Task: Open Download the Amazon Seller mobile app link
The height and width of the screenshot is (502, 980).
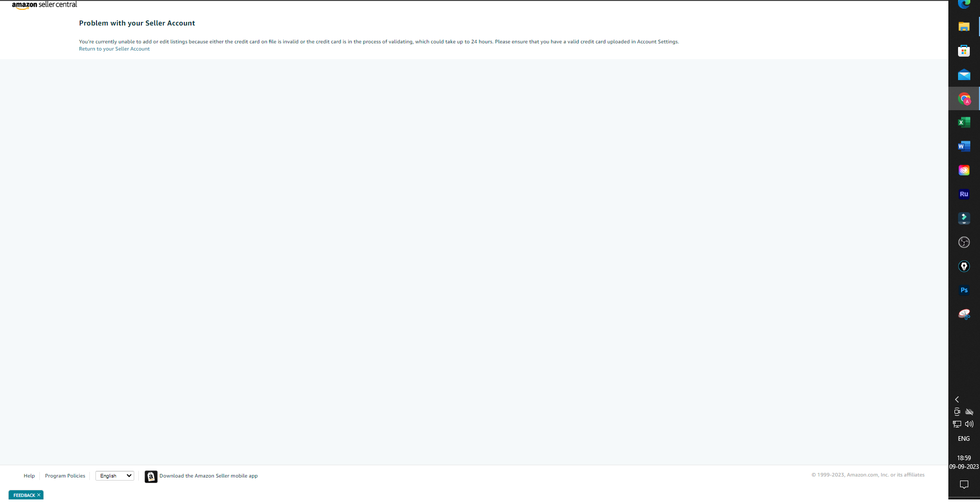Action: 208,476
